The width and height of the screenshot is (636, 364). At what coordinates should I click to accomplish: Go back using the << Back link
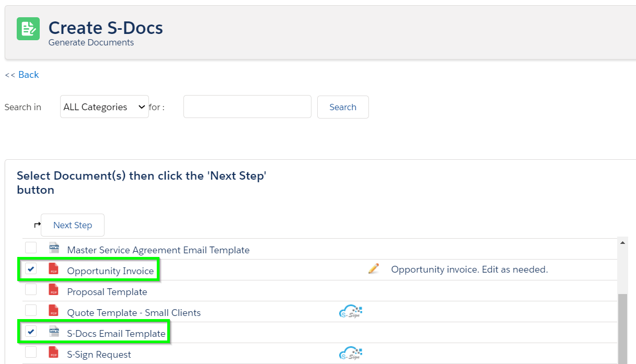coord(22,75)
